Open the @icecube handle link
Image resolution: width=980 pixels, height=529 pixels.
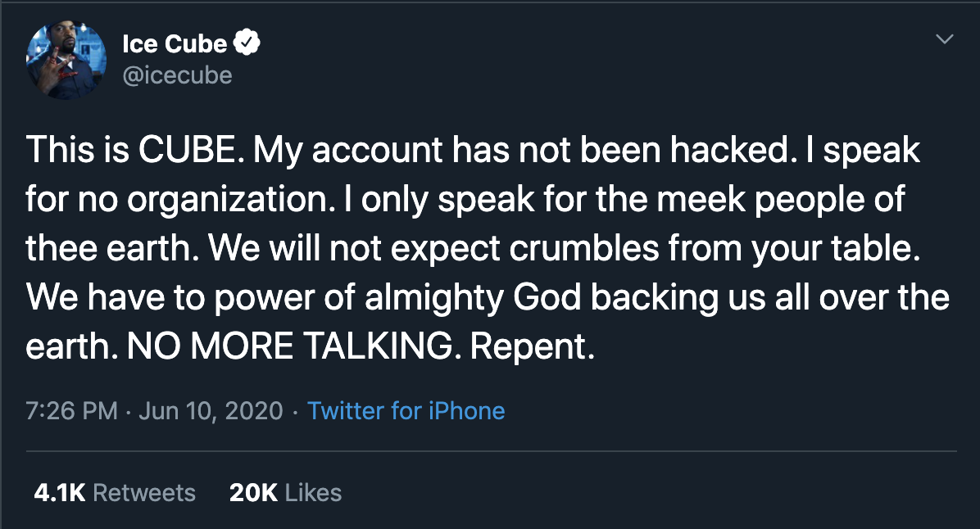click(177, 75)
